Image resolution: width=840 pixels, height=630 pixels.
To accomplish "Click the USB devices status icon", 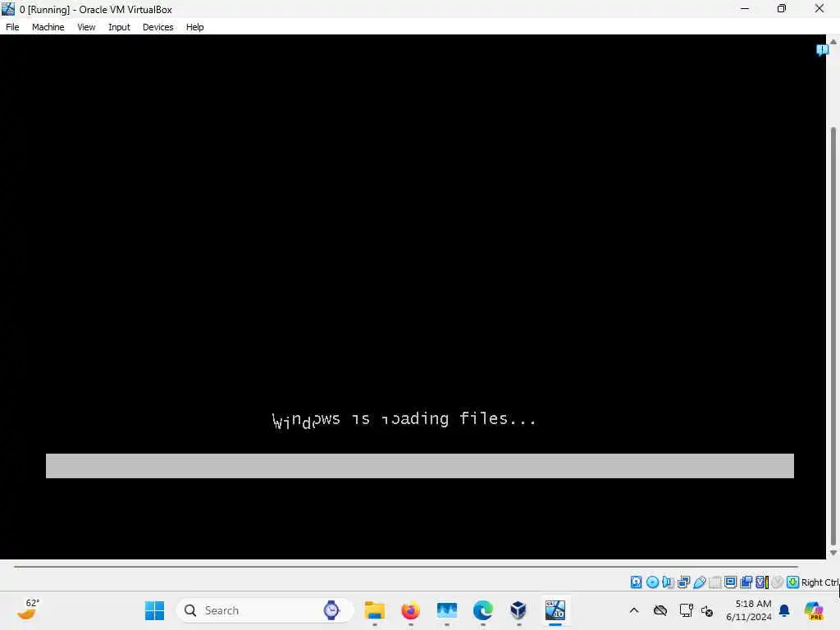I will (x=699, y=582).
